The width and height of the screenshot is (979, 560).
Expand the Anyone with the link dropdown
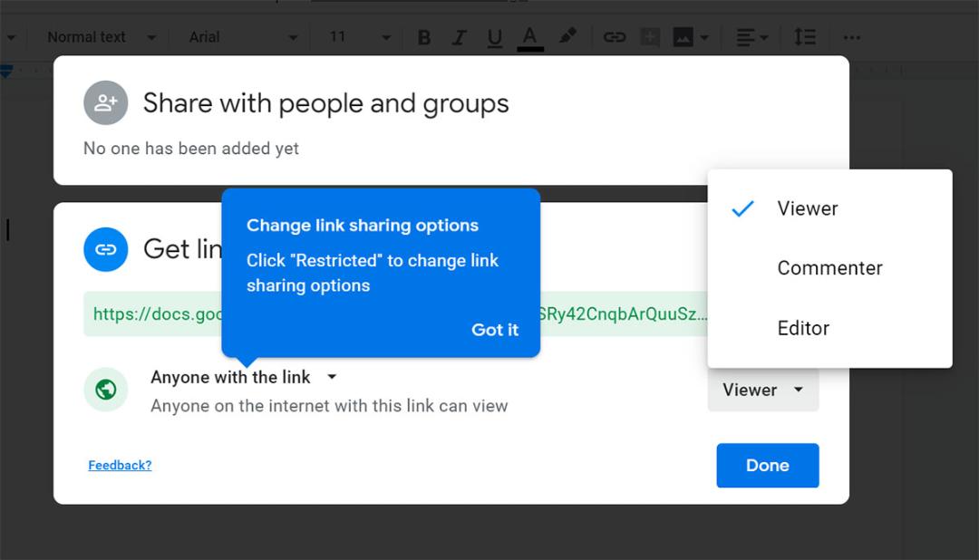[244, 377]
